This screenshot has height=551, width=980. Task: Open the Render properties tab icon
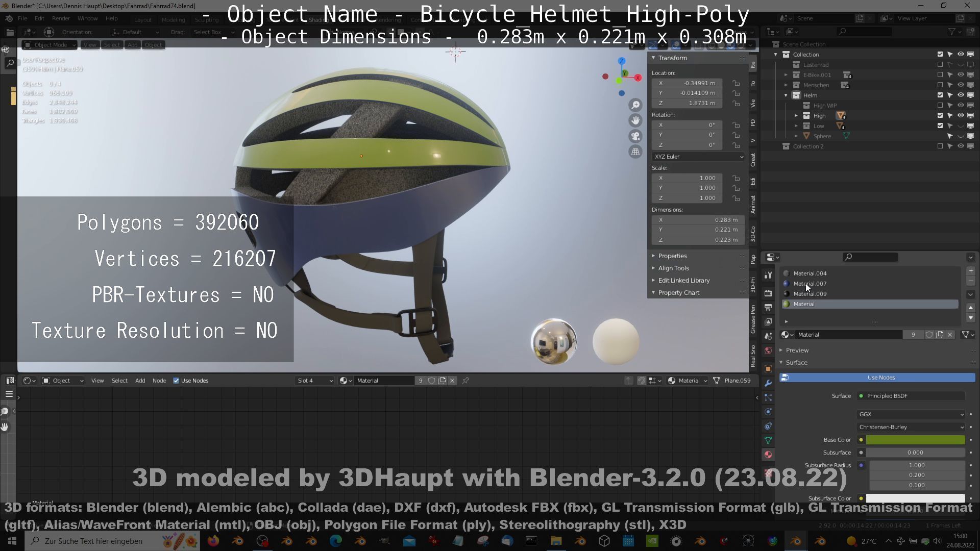click(768, 293)
